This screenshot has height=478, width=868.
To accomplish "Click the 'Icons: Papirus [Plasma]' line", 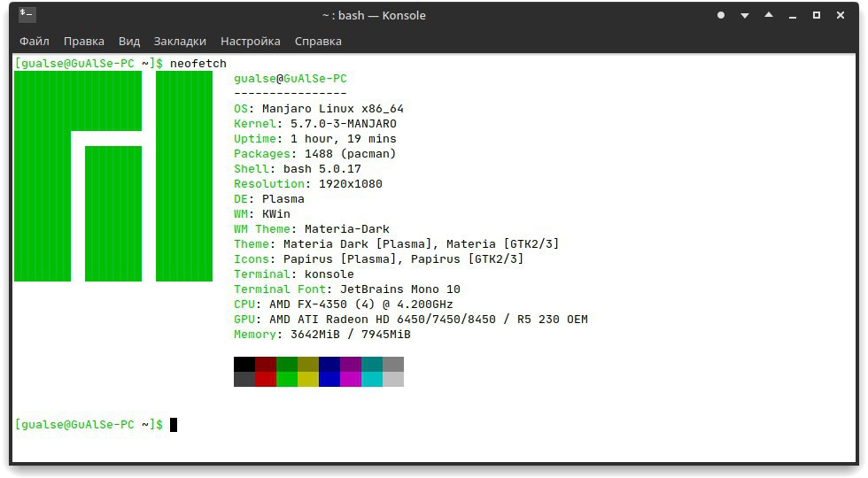I will click(379, 258).
